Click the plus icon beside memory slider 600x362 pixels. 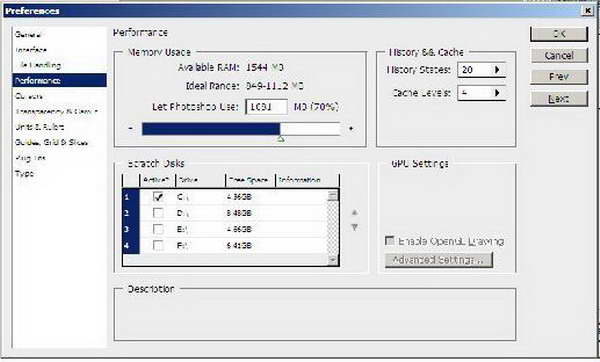pos(351,129)
